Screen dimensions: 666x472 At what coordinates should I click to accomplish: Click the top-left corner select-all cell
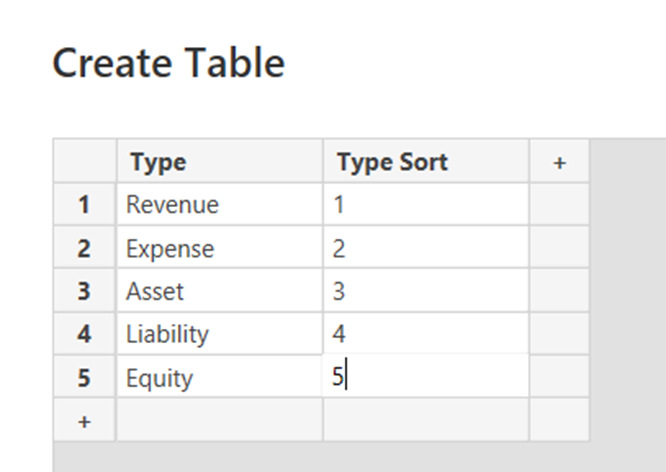click(84, 162)
